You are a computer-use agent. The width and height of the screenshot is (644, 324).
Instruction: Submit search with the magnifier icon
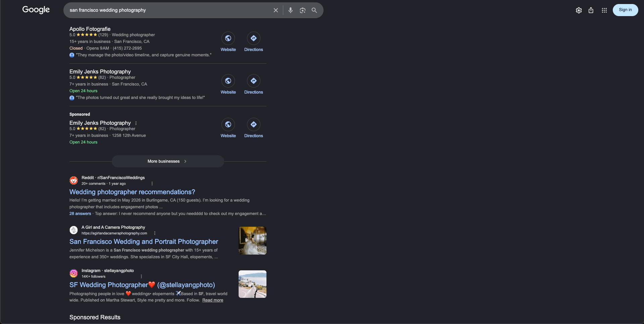(314, 10)
